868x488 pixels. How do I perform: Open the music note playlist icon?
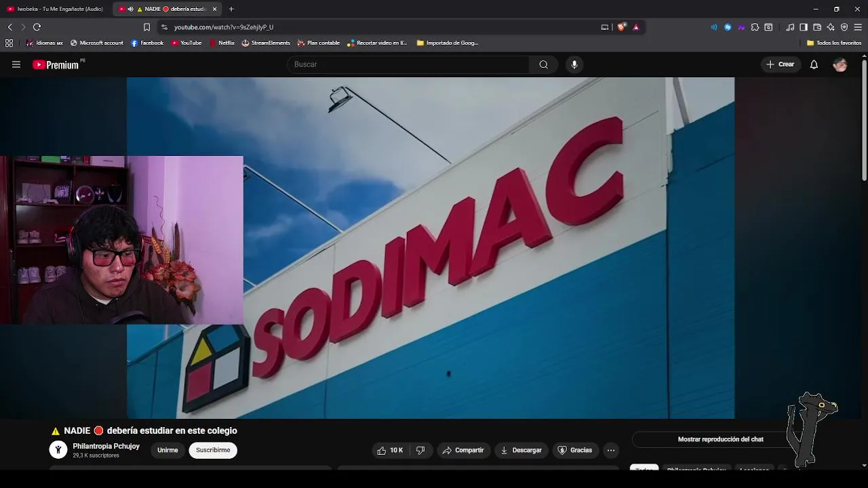pyautogui.click(x=790, y=27)
